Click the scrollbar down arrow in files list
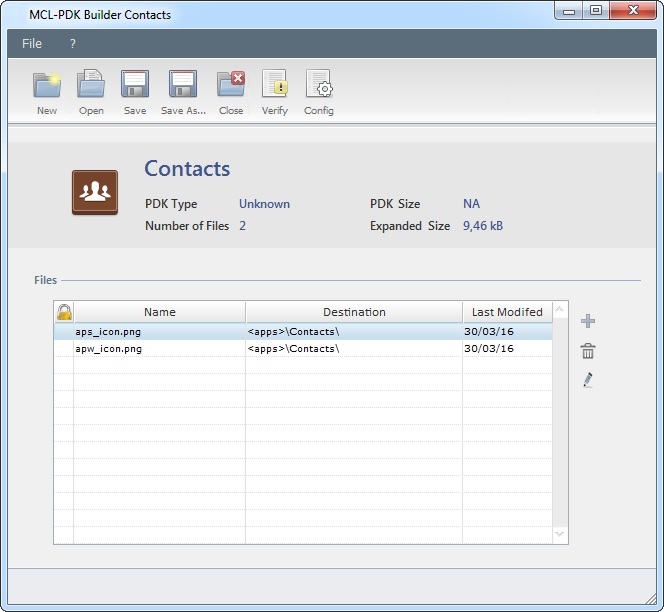The image size is (664, 612). (560, 535)
